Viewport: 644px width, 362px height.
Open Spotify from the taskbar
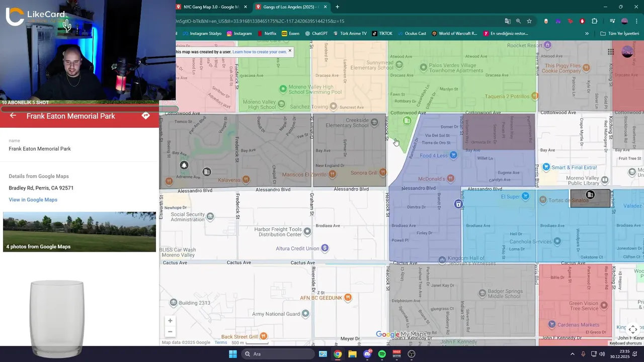pos(382,354)
